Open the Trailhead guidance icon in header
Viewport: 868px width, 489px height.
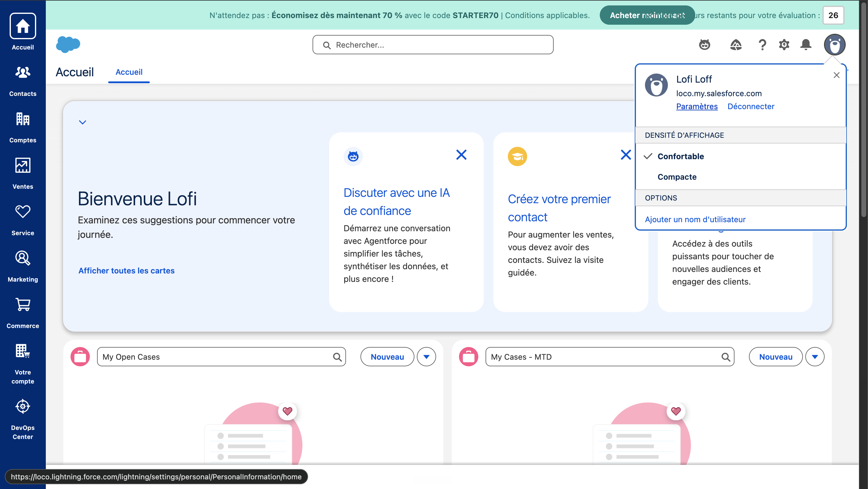pyautogui.click(x=736, y=45)
